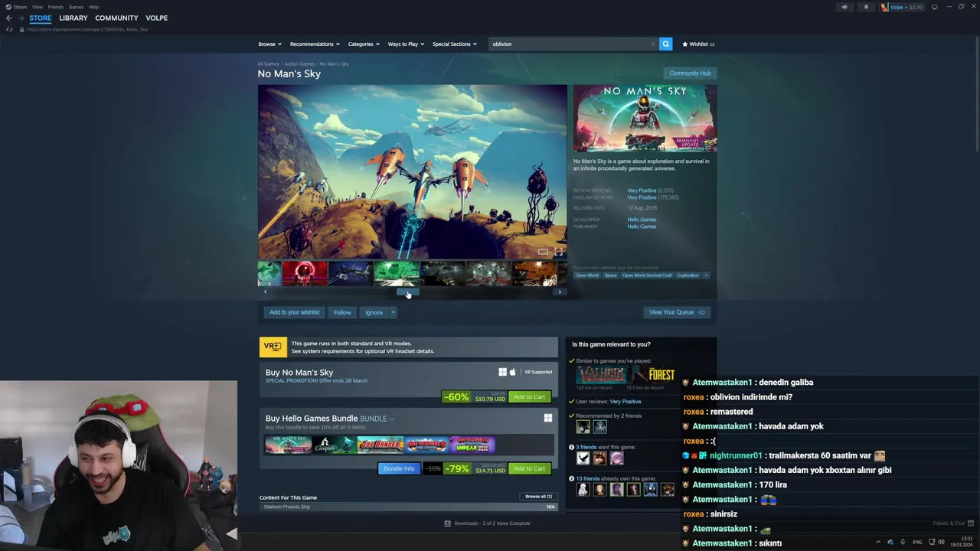This screenshot has width=980, height=551.
Task: Switch to the STORE tab
Action: coord(41,18)
